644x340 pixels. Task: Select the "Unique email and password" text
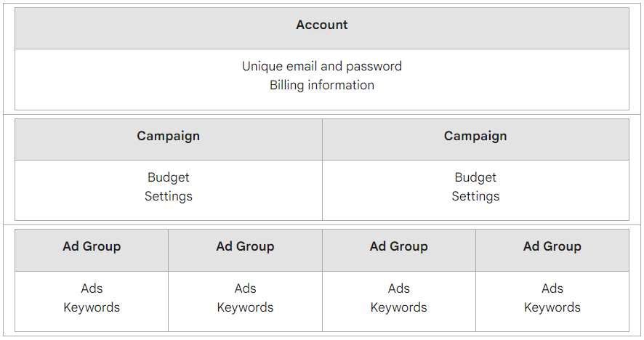322,66
